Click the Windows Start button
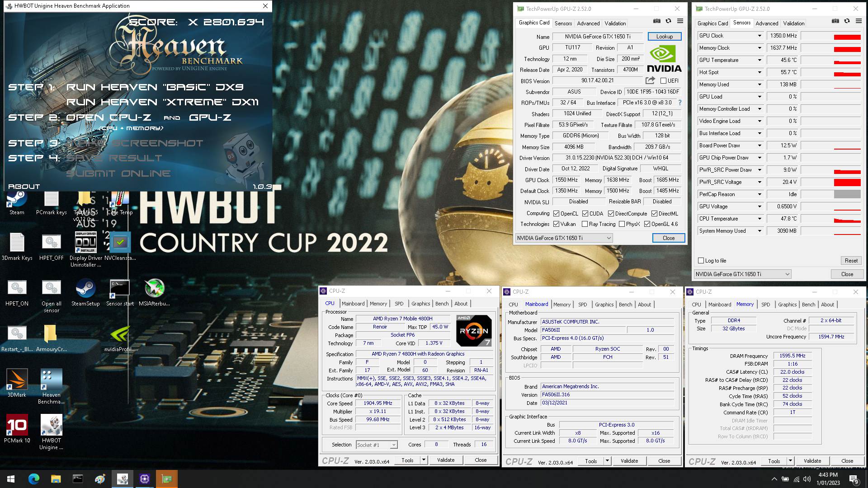The image size is (868, 488). 11,479
